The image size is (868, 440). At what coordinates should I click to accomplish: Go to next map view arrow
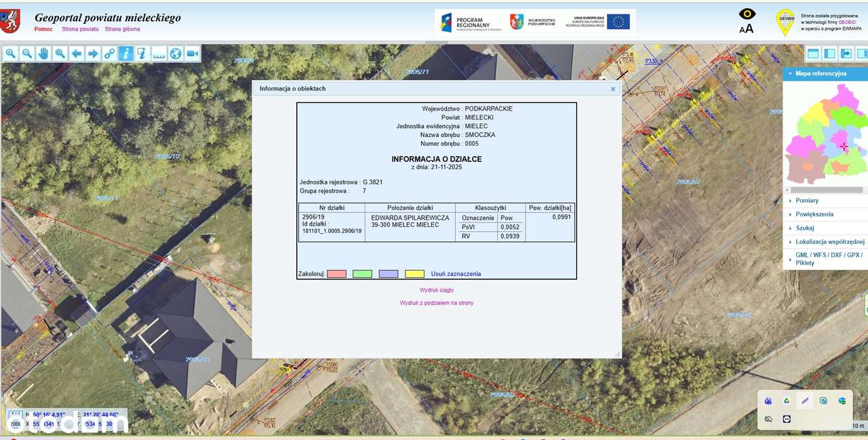pos(93,54)
